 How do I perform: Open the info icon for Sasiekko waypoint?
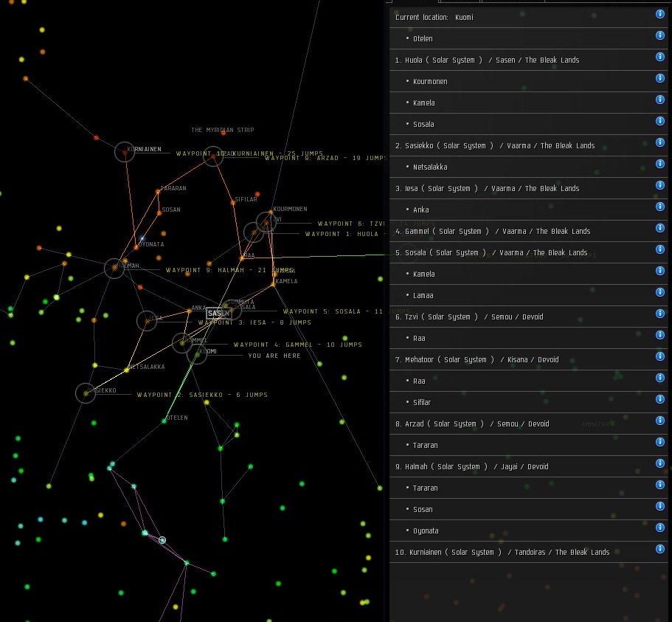pos(660,142)
